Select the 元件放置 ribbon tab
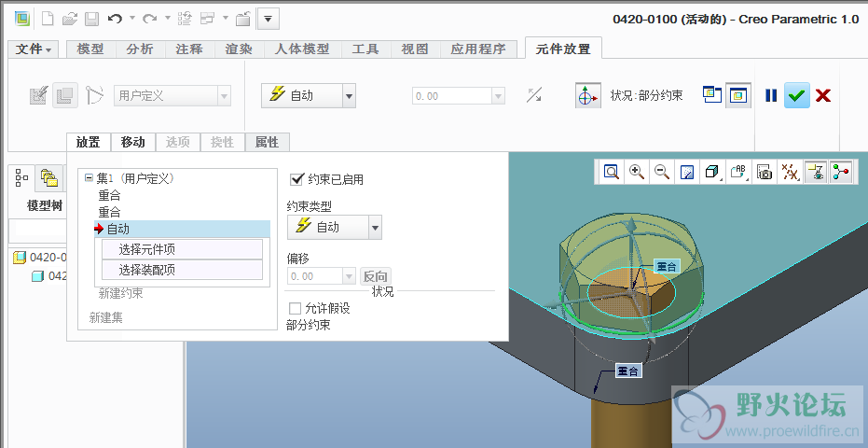 coord(563,49)
